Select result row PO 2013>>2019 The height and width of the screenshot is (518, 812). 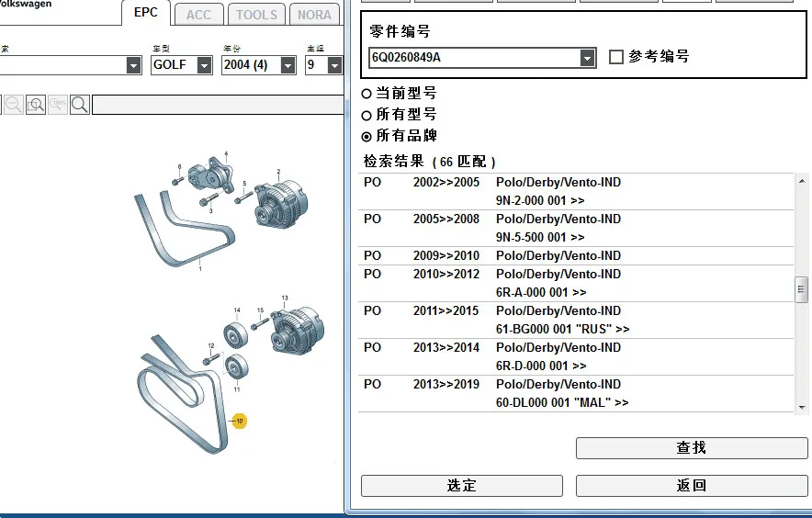(x=576, y=394)
